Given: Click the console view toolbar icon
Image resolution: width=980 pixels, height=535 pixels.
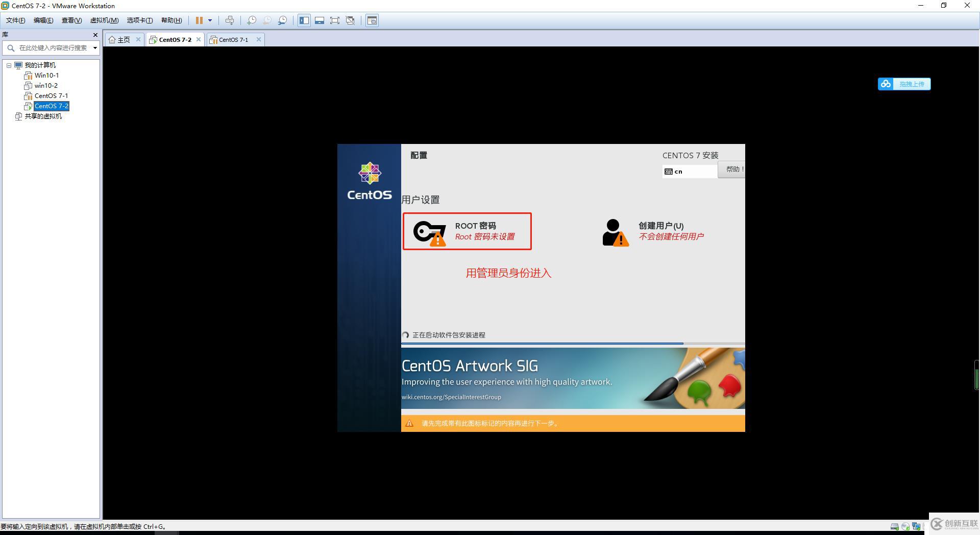Looking at the screenshot, I should coord(372,20).
